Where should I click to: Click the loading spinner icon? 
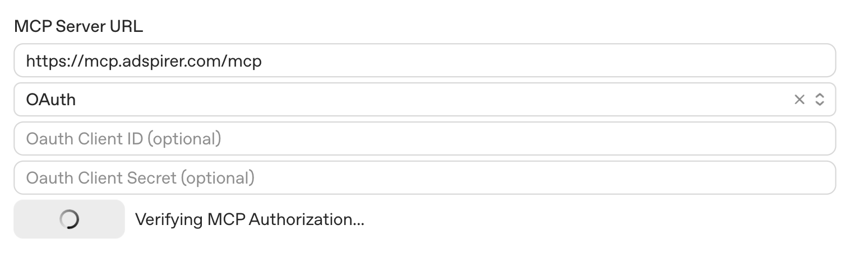(x=69, y=219)
